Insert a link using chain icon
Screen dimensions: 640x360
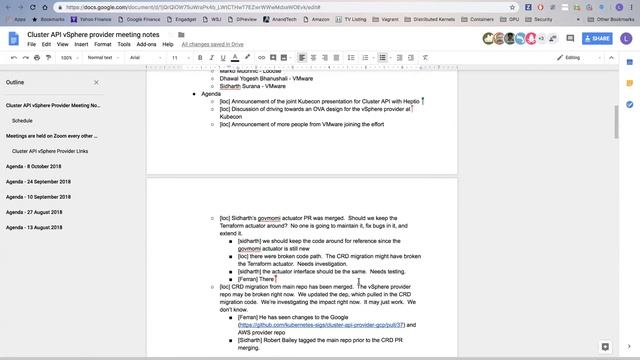click(x=261, y=58)
